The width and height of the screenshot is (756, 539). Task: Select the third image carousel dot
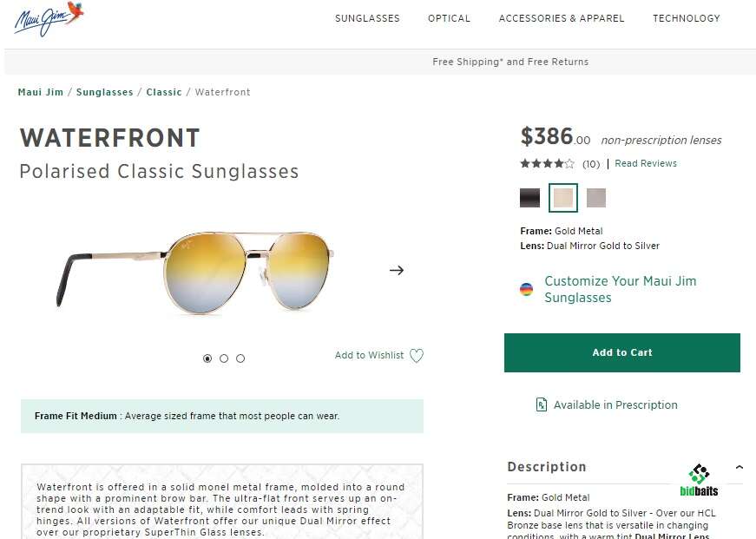click(x=240, y=358)
